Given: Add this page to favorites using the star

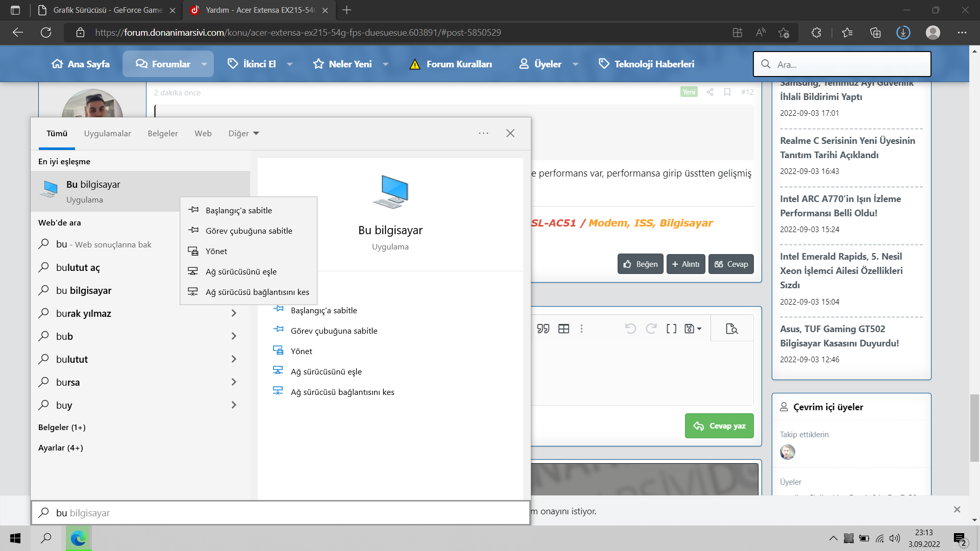Looking at the screenshot, I should click(783, 33).
